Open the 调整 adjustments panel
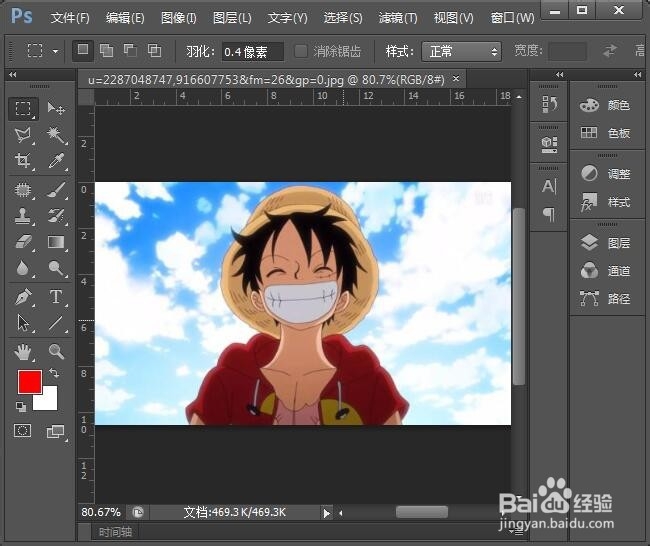650x546 pixels. pos(605,174)
